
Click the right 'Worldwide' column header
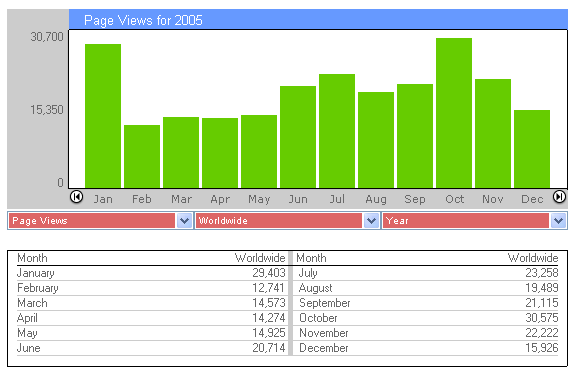pos(533,258)
